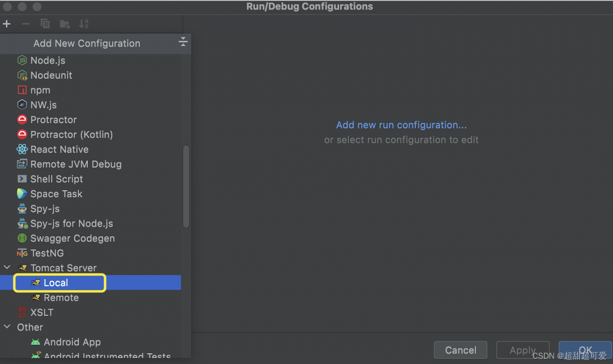Screen dimensions: 613x364
Task: Choose the Shell Script configuration type
Action: pos(91,179)
